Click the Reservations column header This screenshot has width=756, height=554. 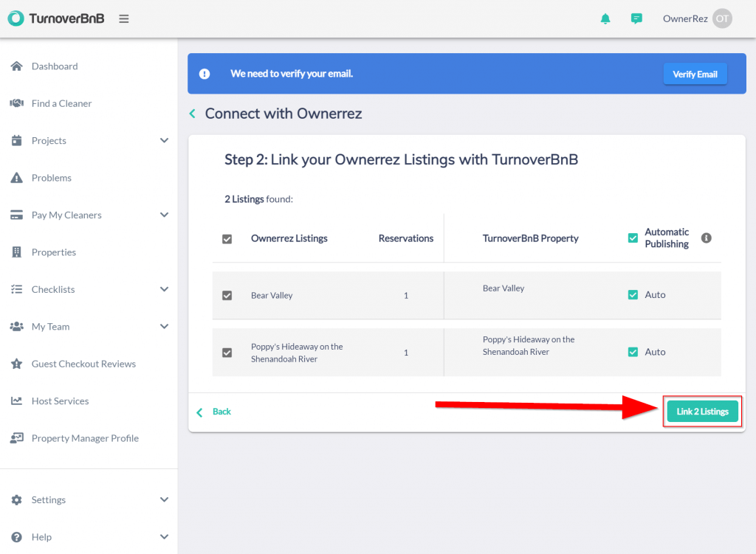click(x=406, y=238)
